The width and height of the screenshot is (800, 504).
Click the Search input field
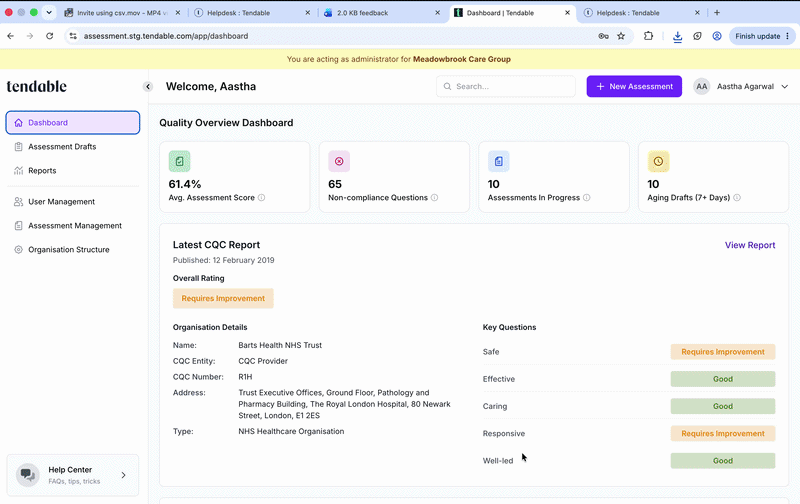[x=506, y=86]
